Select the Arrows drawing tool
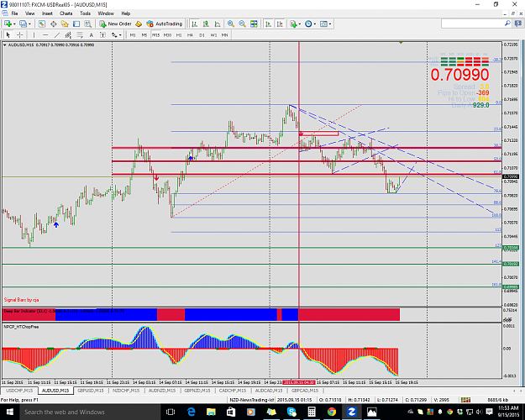This screenshot has height=420, width=525. point(114,34)
